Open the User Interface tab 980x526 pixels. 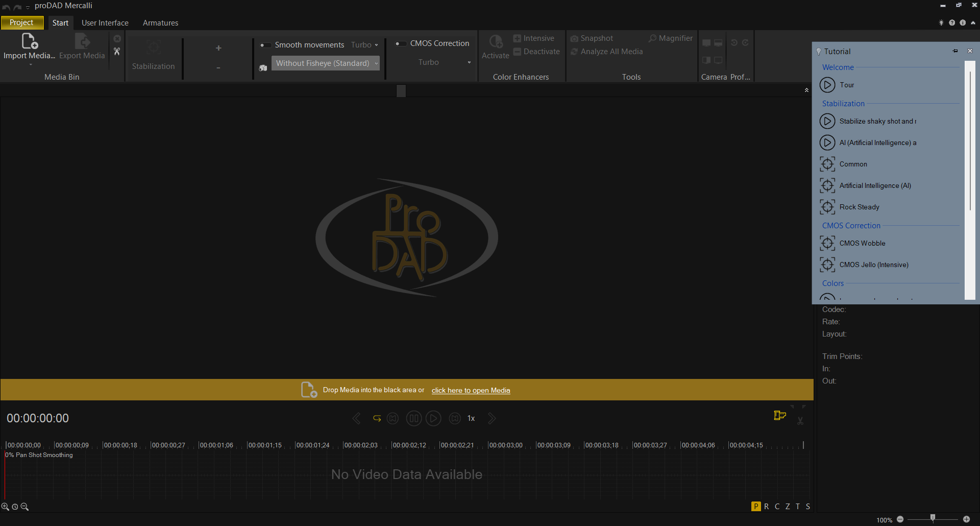105,23
